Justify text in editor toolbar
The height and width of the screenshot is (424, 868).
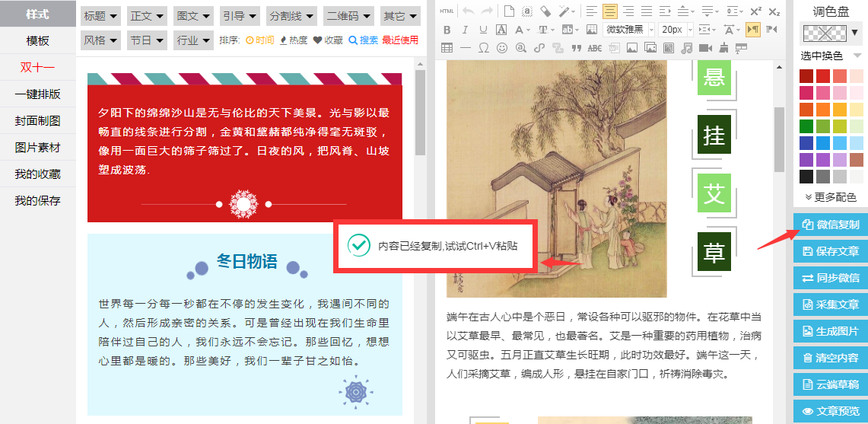647,11
